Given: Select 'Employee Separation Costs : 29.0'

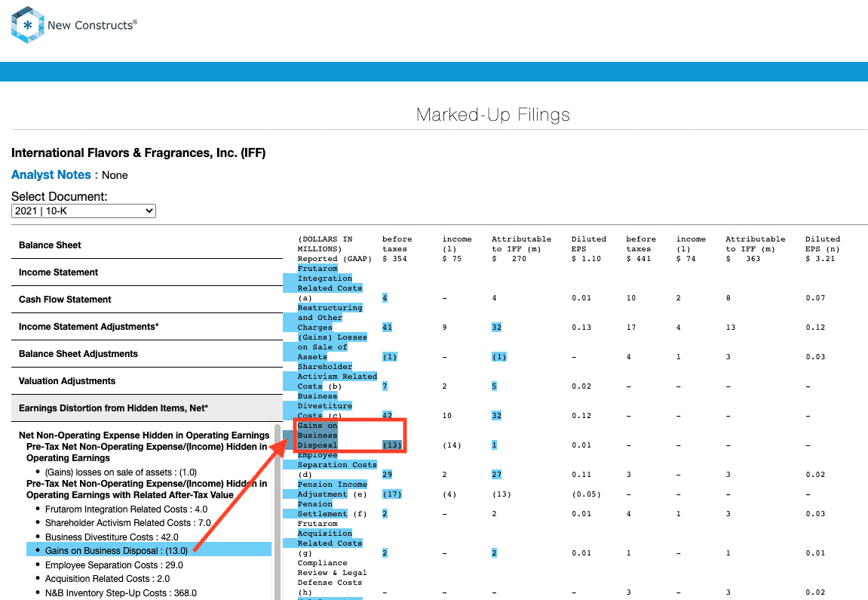Looking at the screenshot, I should pos(114,565).
